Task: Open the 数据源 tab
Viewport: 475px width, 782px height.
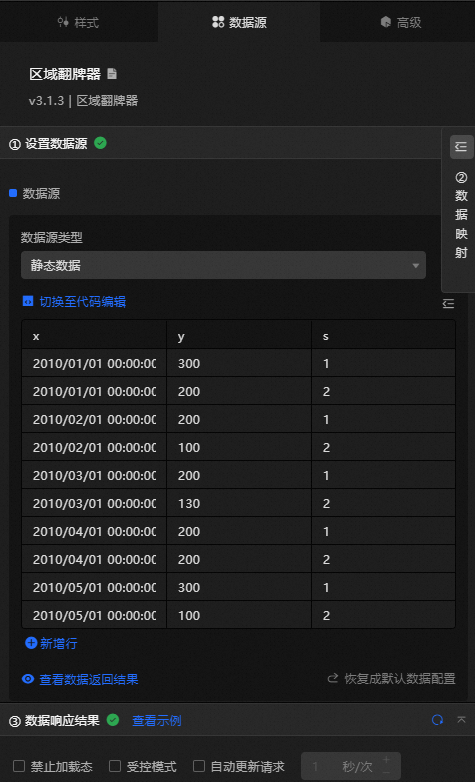Action: click(239, 22)
